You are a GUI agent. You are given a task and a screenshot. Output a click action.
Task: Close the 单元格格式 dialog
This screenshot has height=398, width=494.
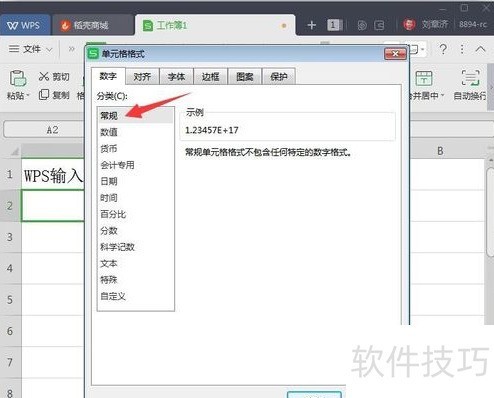tap(395, 54)
